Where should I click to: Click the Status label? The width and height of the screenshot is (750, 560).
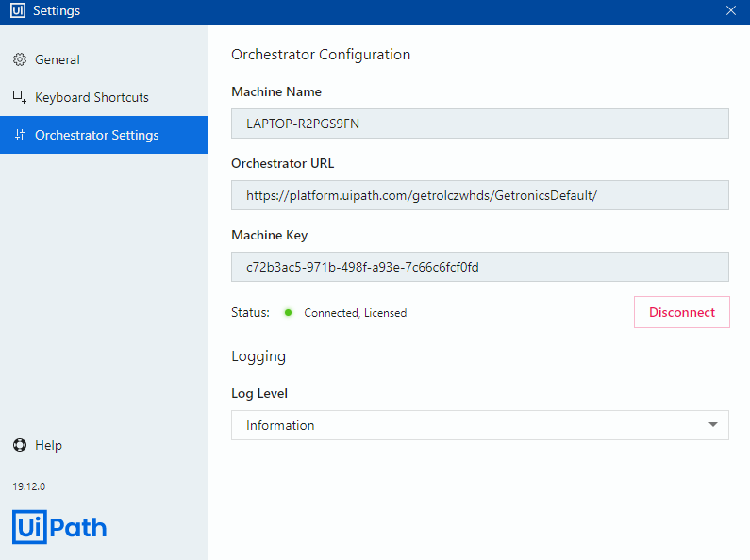[x=250, y=312]
